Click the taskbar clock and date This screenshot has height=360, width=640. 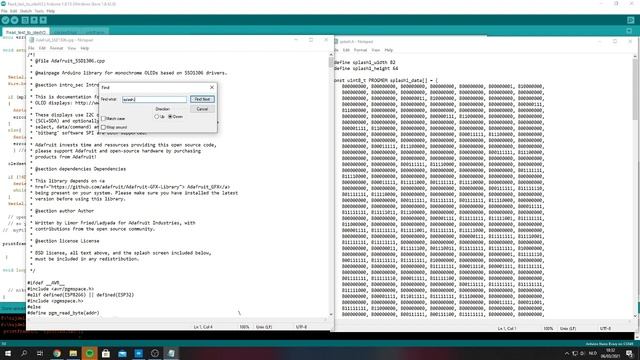(x=611, y=353)
